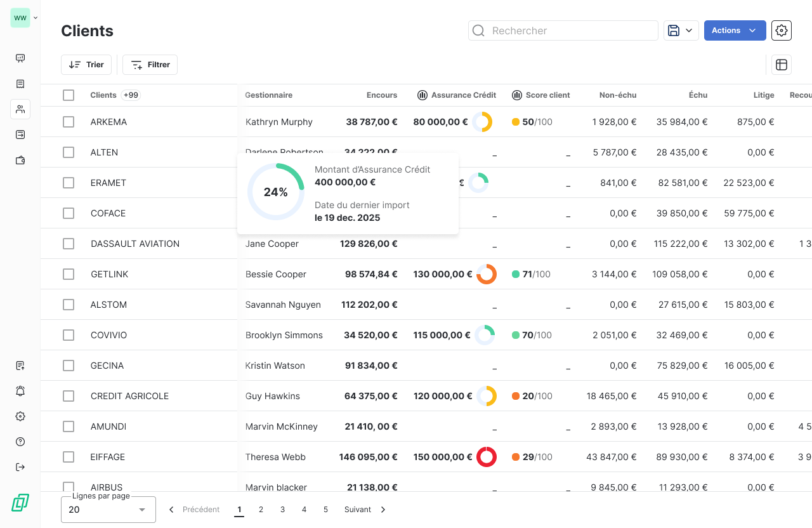Click the Score client column chart icon
Viewport: 812px width, 528px height.
[x=517, y=95]
